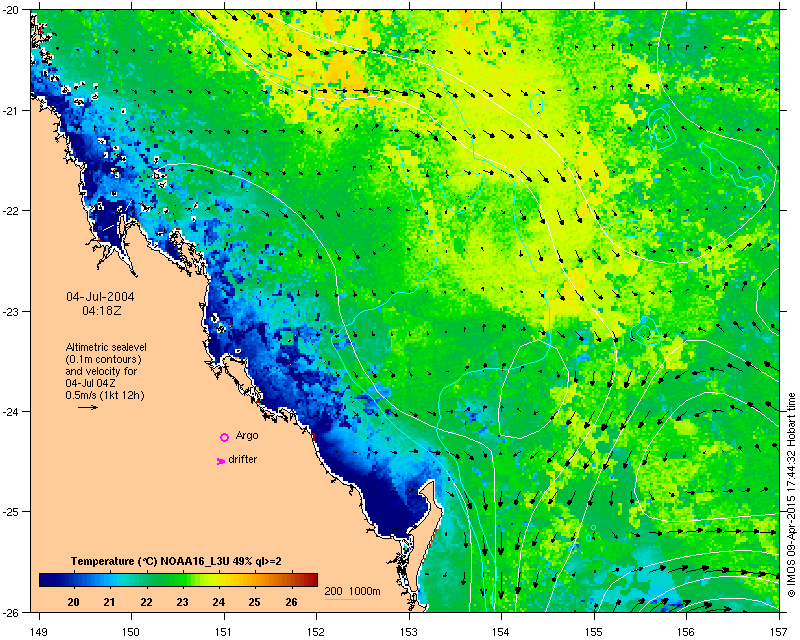The height and width of the screenshot is (640, 800).
Task: Click the latitude axis label -23
Action: click(11, 311)
